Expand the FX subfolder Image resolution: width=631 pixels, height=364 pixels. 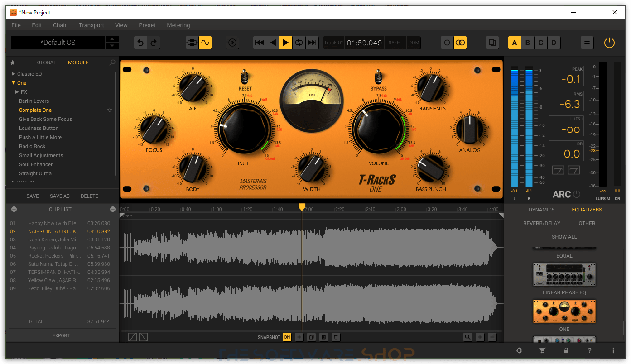click(17, 92)
